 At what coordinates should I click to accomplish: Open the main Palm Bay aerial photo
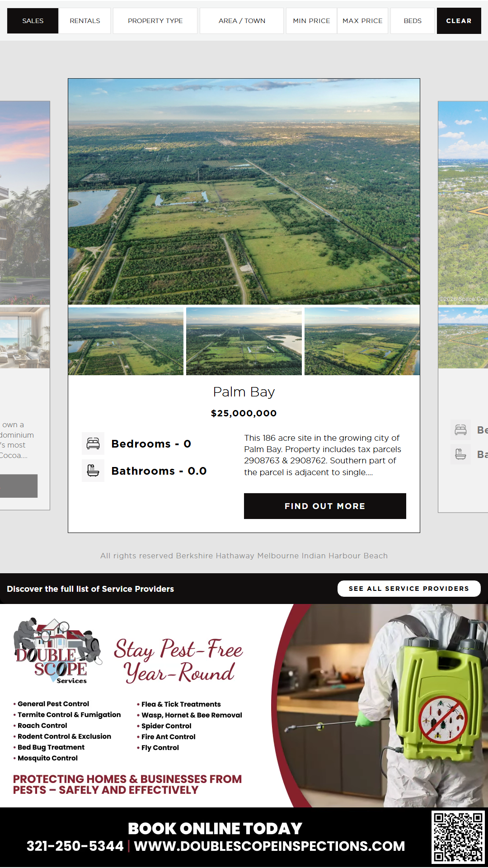[x=244, y=192]
